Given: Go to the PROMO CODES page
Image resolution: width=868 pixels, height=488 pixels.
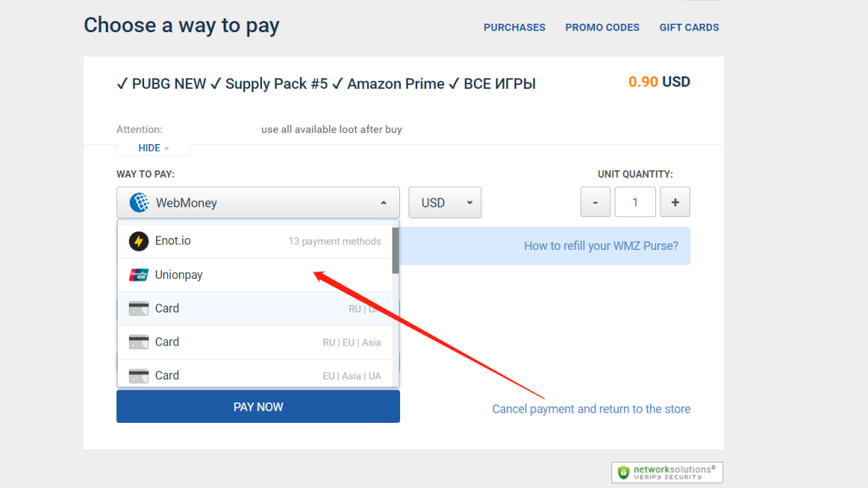Looking at the screenshot, I should click(602, 27).
